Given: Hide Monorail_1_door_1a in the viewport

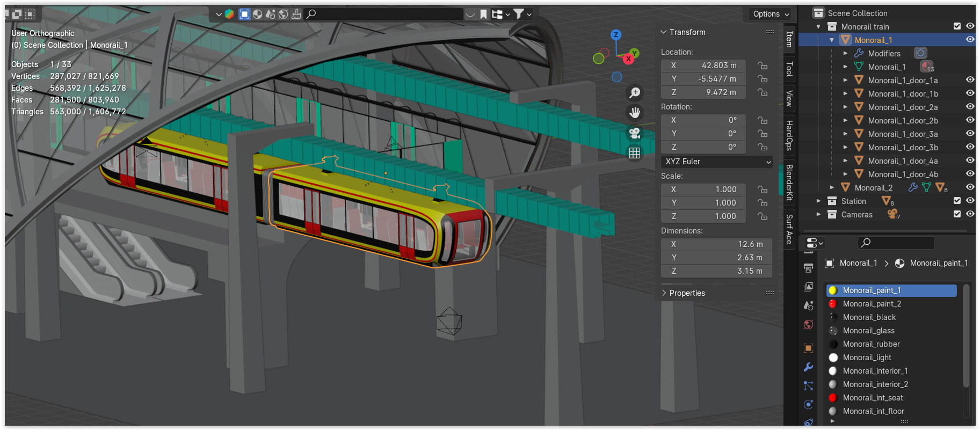Looking at the screenshot, I should coord(970,80).
